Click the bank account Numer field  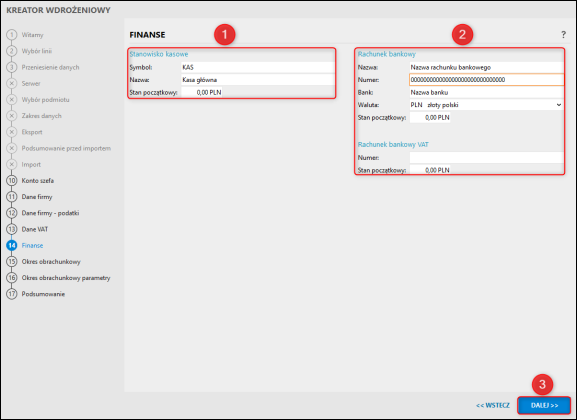[486, 80]
